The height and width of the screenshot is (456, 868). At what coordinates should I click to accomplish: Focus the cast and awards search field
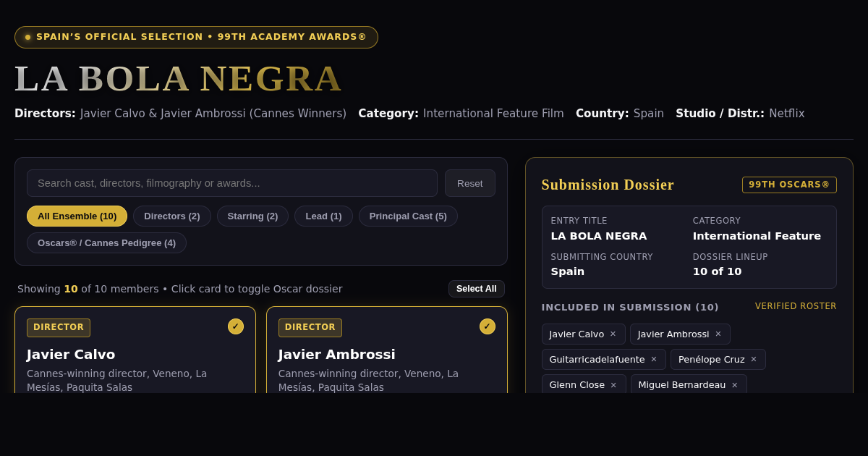point(232,183)
